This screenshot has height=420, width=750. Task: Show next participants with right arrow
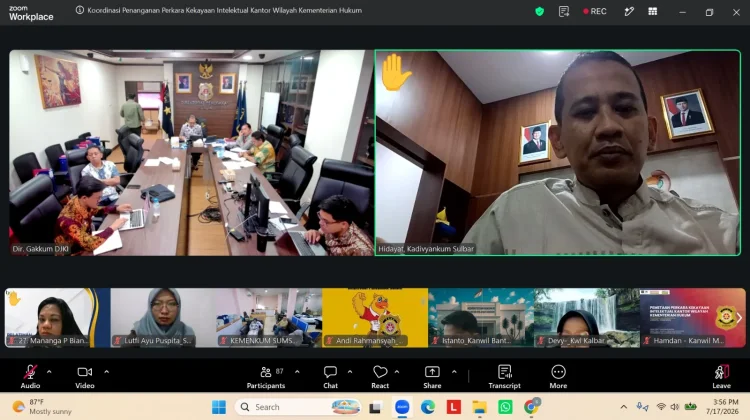click(x=739, y=318)
